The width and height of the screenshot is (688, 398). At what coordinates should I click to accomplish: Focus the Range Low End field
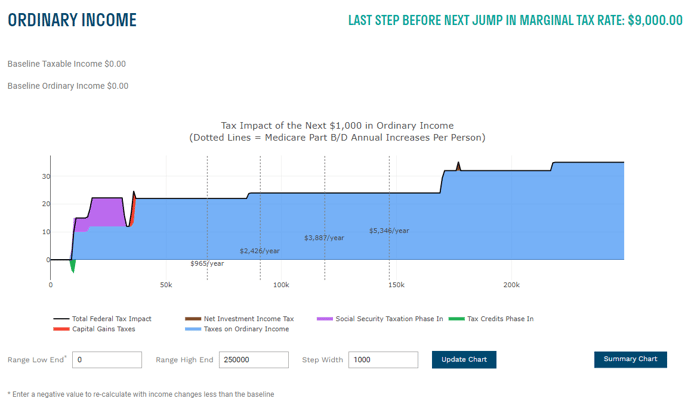107,359
